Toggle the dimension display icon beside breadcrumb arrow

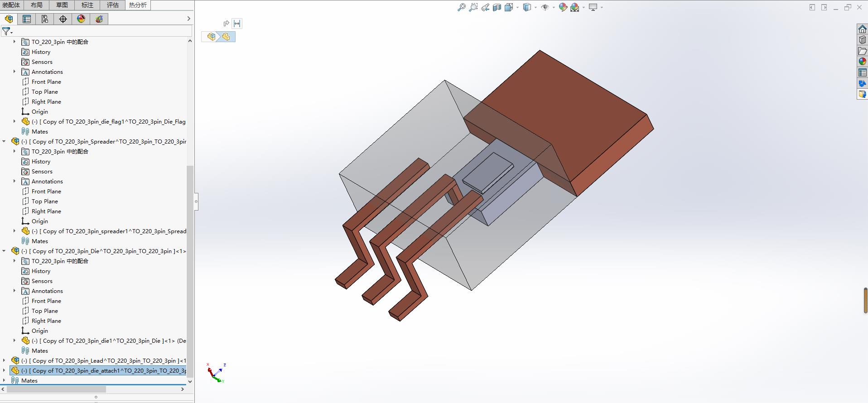(x=237, y=24)
